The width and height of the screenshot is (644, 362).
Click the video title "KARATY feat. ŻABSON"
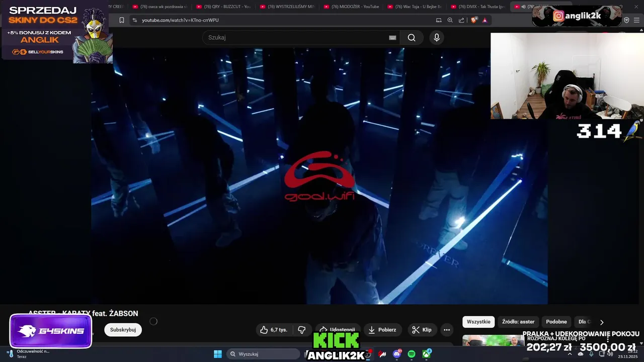[x=100, y=313]
